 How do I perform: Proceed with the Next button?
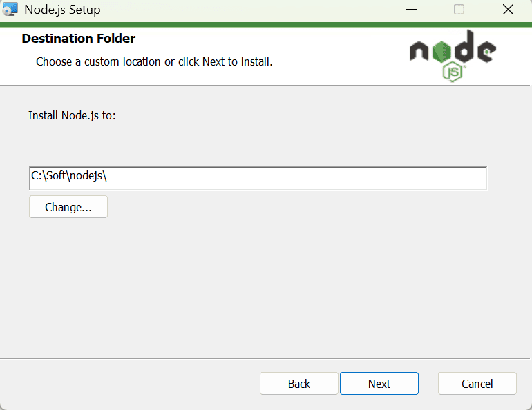[x=379, y=384]
